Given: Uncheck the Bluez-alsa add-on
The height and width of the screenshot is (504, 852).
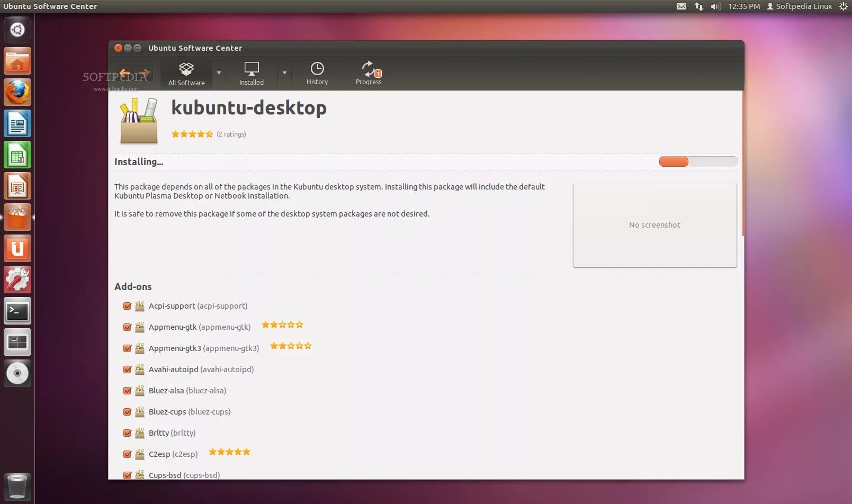Looking at the screenshot, I should tap(127, 391).
